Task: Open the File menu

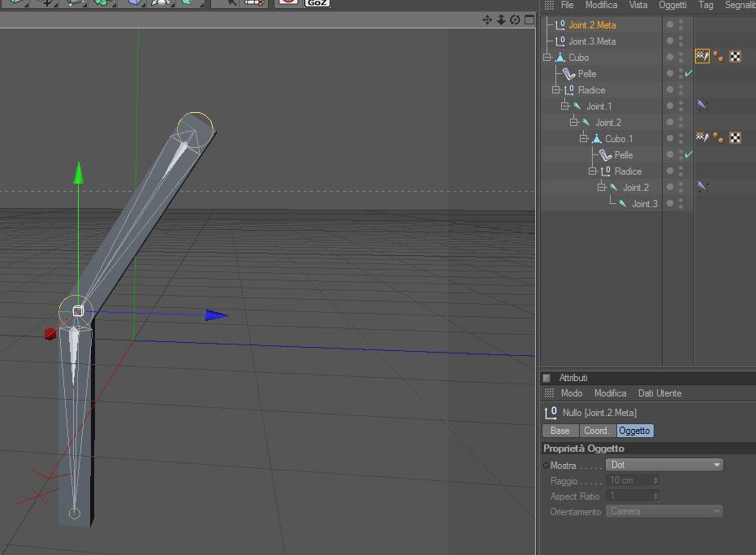Action: coord(567,6)
